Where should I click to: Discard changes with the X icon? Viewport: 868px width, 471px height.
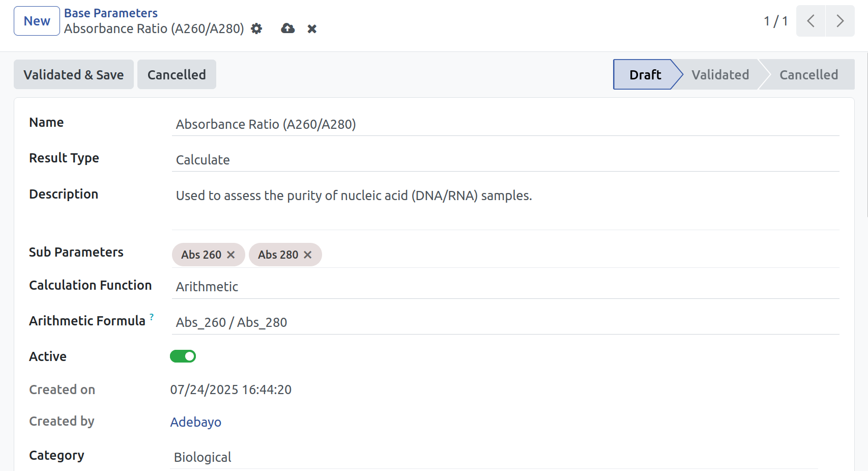(312, 29)
